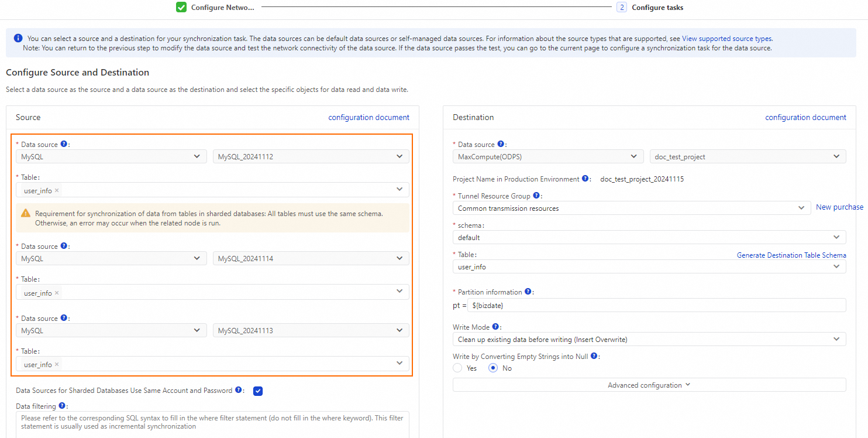Click the Configure Source and Destination heading
Viewport: 868px width, 438px height.
77,73
